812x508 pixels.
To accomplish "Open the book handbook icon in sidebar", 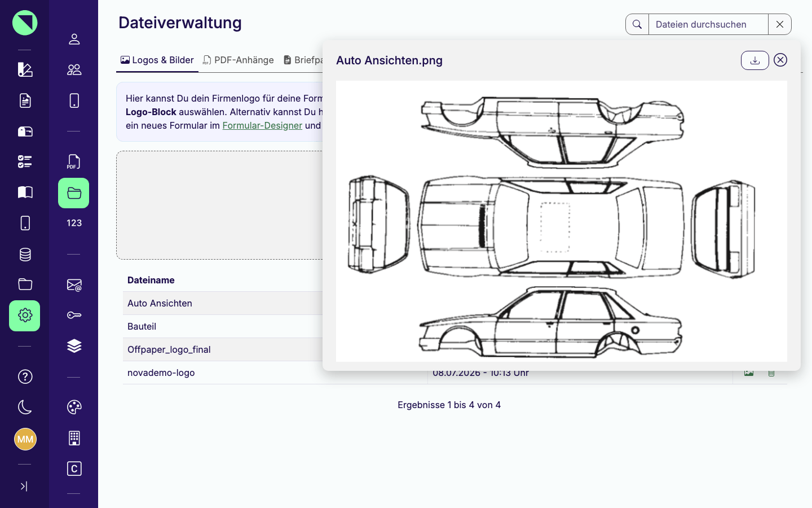I will (25, 192).
